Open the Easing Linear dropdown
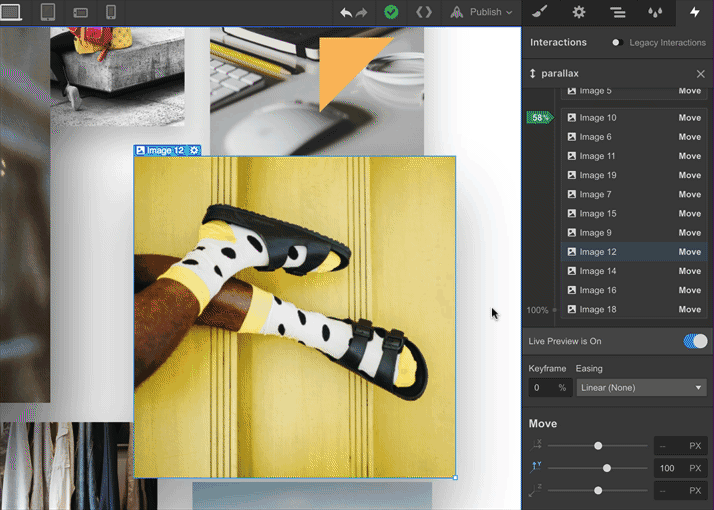The height and width of the screenshot is (510, 714). point(641,387)
